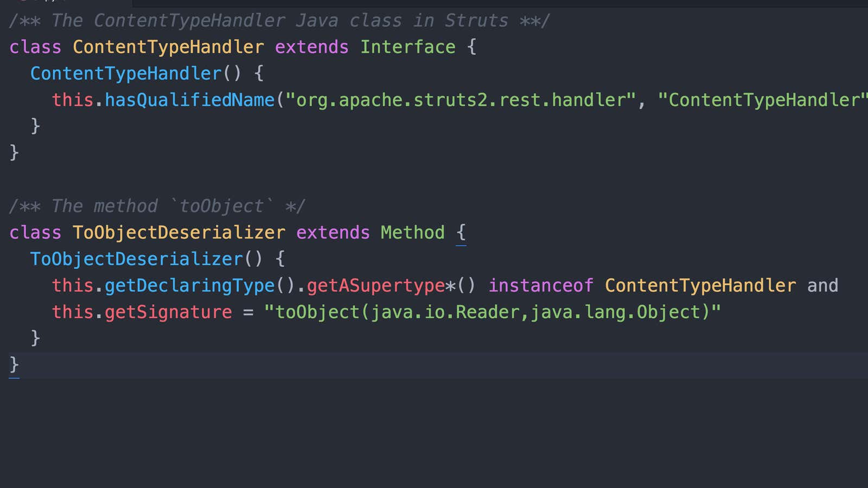Click the 'extends' keyword before Interface

pyautogui.click(x=311, y=47)
